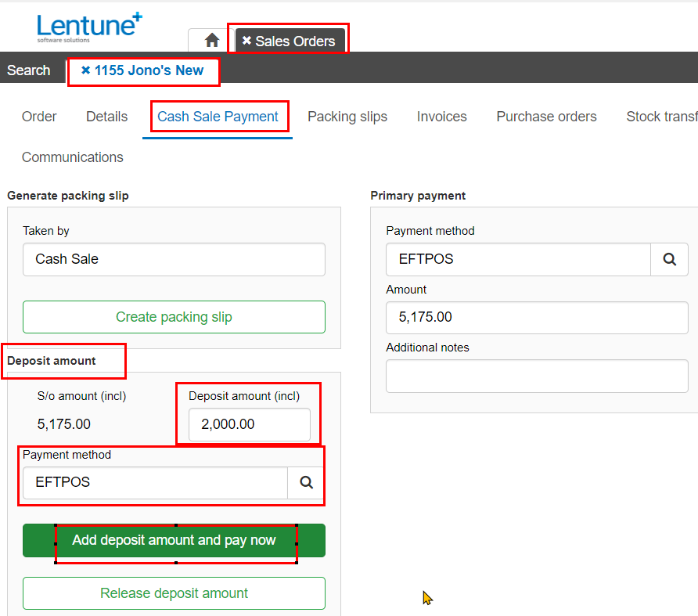The height and width of the screenshot is (616, 698).
Task: Click the Lentune logo
Action: click(89, 27)
